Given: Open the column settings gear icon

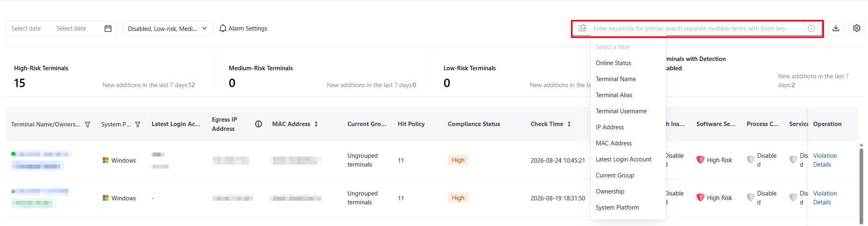Looking at the screenshot, I should point(856,28).
